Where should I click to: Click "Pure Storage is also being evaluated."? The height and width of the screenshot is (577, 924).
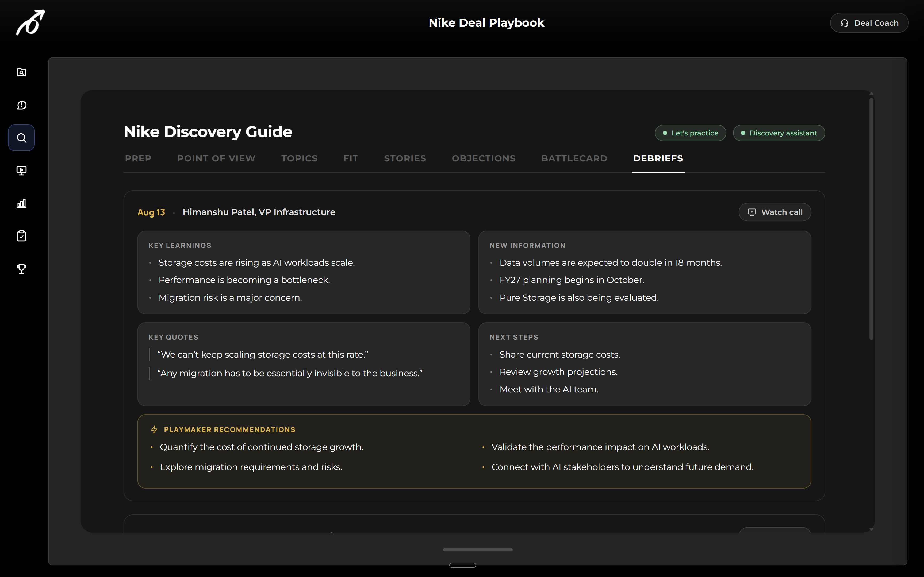coord(579,298)
